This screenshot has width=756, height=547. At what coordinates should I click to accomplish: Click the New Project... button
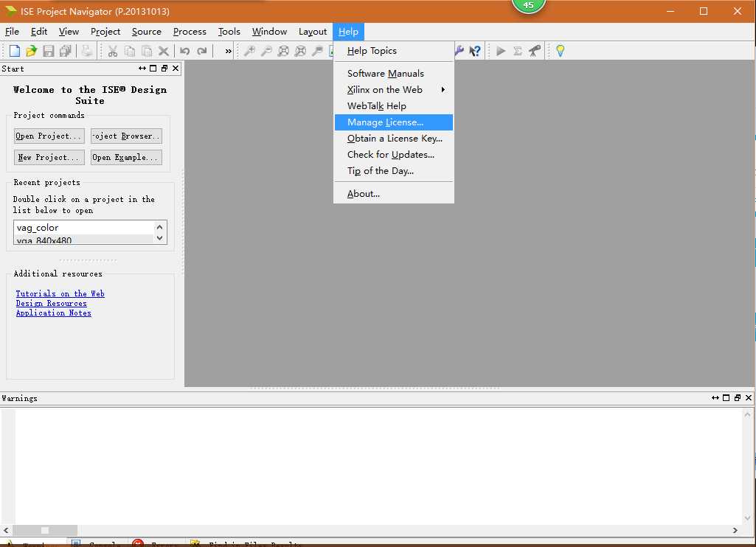[x=49, y=157]
